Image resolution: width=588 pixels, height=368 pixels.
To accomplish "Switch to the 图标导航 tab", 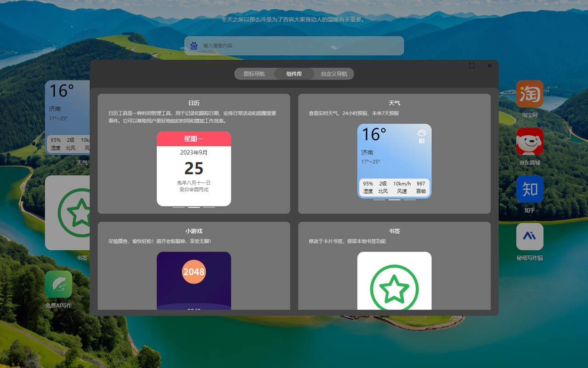I will pyautogui.click(x=254, y=74).
